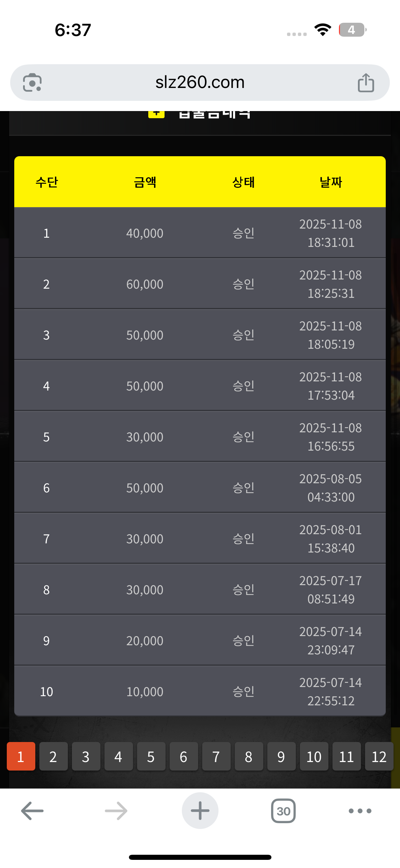Tap the 날짜 column header
Image resolution: width=400 pixels, height=868 pixels.
[x=331, y=182]
